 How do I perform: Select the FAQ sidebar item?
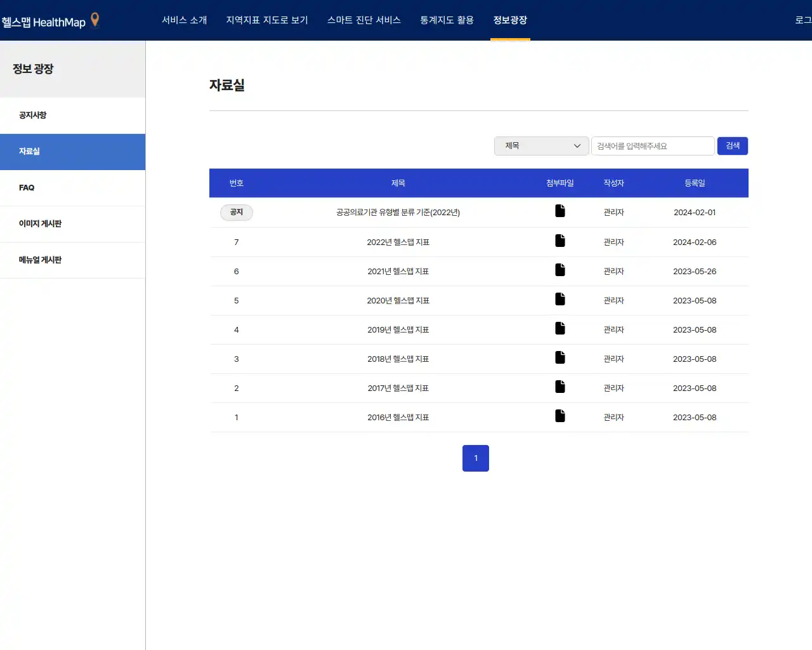point(27,188)
